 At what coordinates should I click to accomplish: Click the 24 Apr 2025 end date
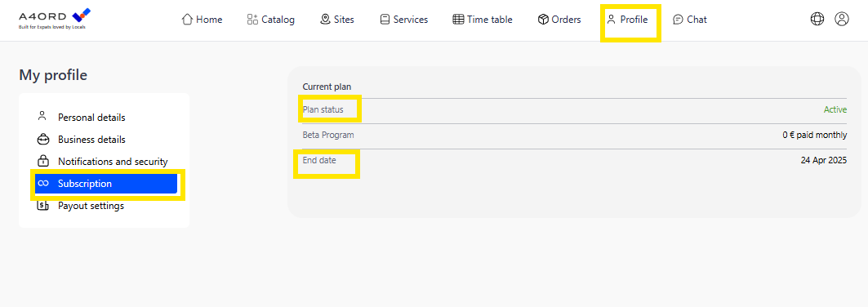tap(824, 160)
